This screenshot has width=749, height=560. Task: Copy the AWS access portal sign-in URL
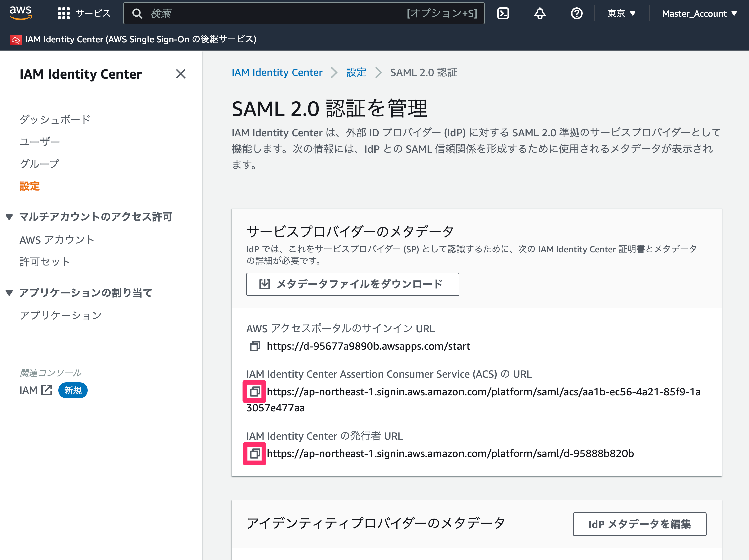click(x=255, y=346)
